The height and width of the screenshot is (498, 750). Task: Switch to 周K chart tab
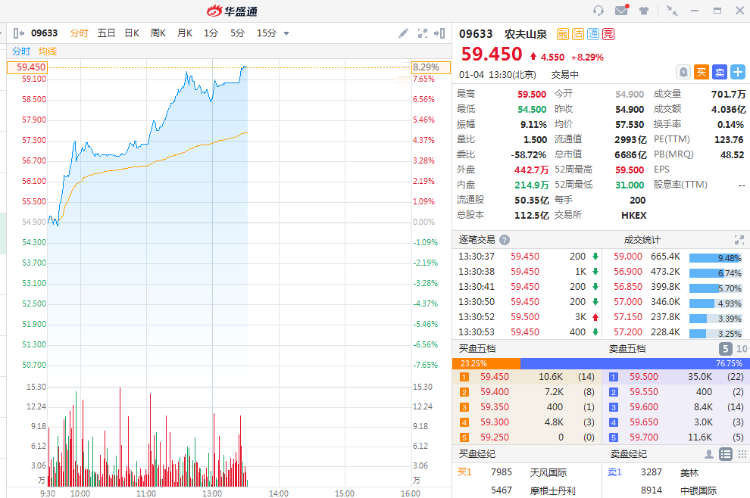pos(158,33)
